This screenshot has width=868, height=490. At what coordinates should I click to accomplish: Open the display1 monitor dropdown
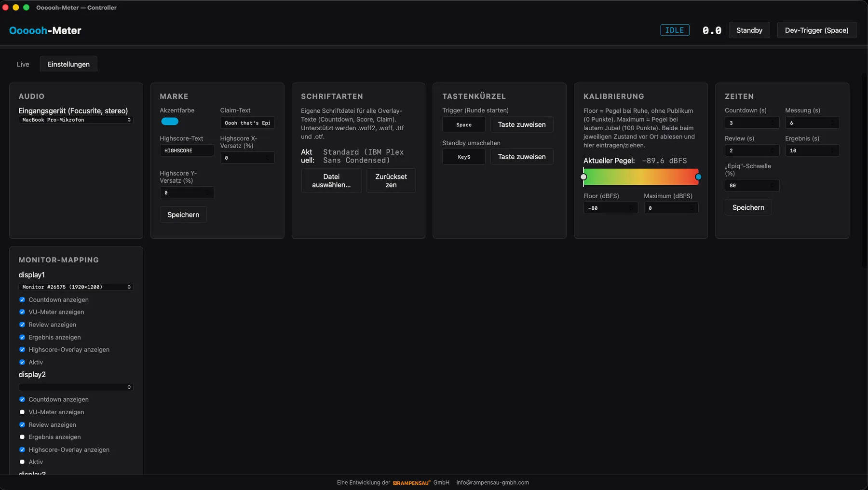(x=76, y=287)
